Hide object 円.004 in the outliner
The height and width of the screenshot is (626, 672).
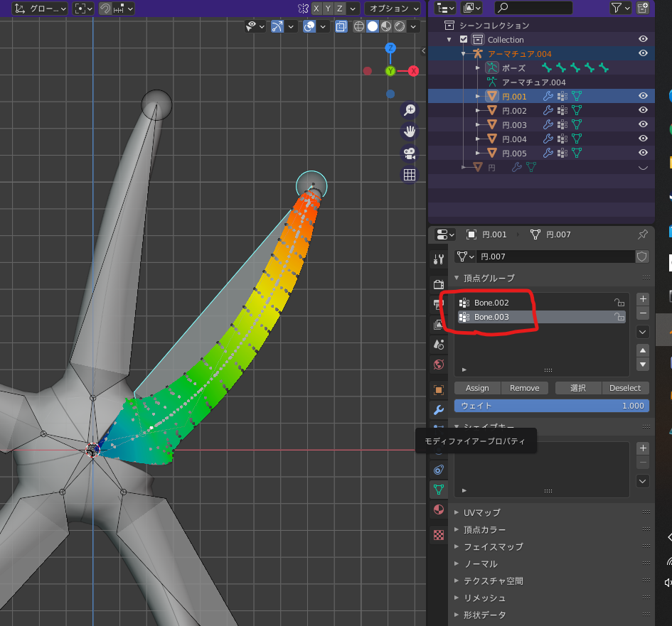coord(643,139)
